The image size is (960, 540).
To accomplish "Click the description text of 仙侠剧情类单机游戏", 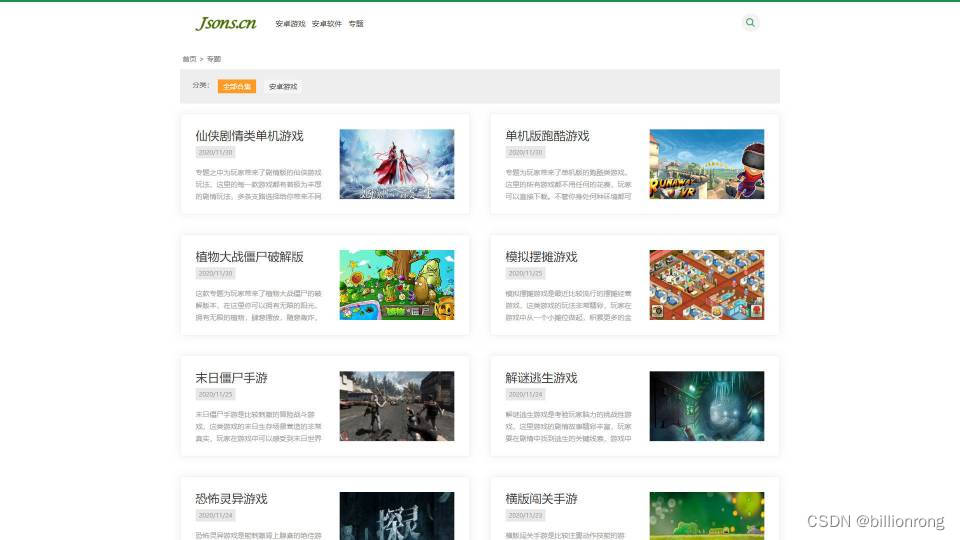I will 258,184.
